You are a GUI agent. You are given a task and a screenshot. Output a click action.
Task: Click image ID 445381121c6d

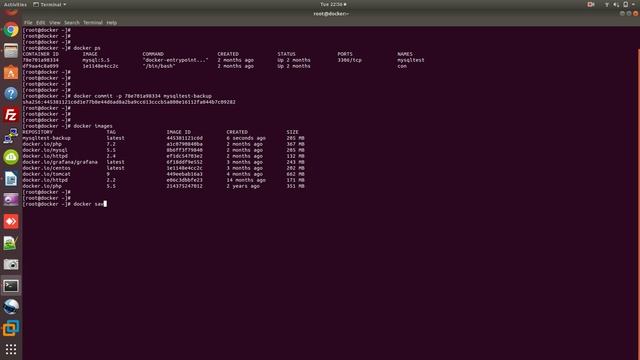pos(184,138)
